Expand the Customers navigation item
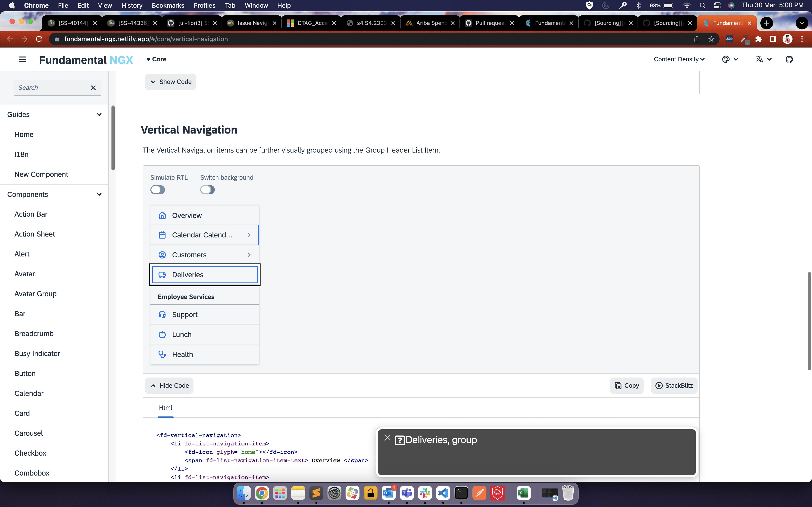The height and width of the screenshot is (507, 812). (249, 254)
